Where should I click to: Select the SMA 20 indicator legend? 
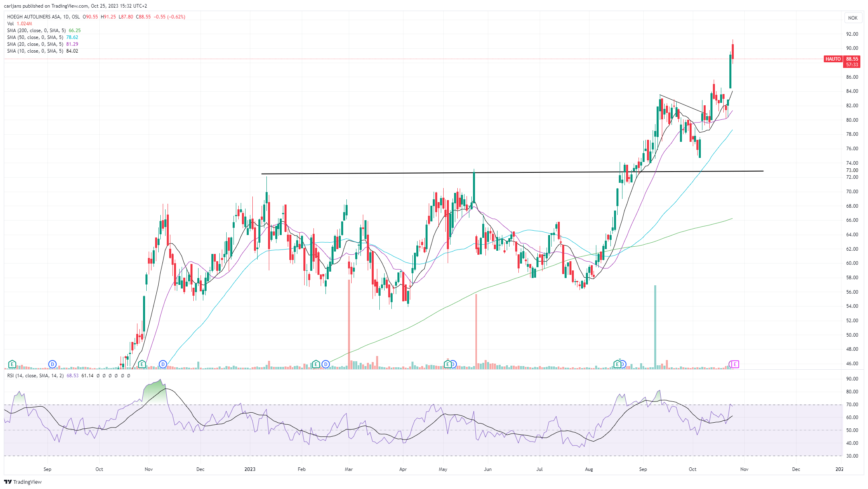42,44
